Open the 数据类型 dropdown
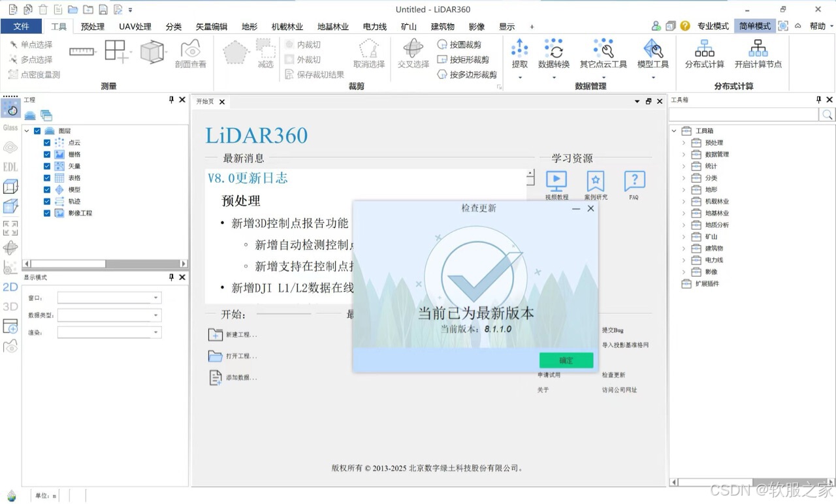The image size is (836, 504). point(109,315)
